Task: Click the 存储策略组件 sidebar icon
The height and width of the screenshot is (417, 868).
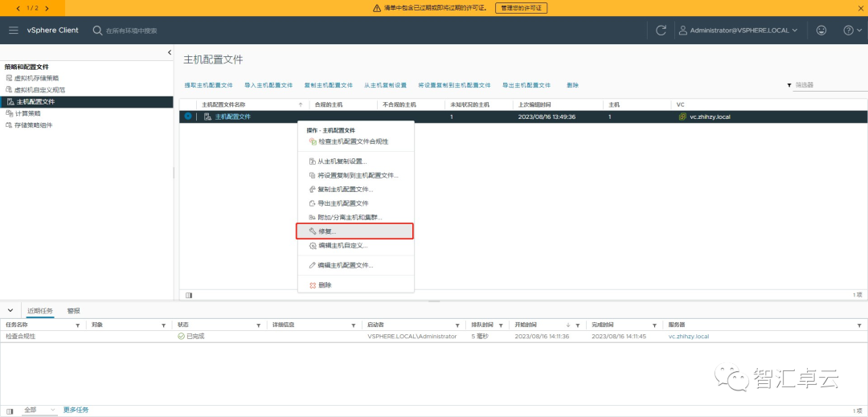Action: pyautogui.click(x=8, y=125)
